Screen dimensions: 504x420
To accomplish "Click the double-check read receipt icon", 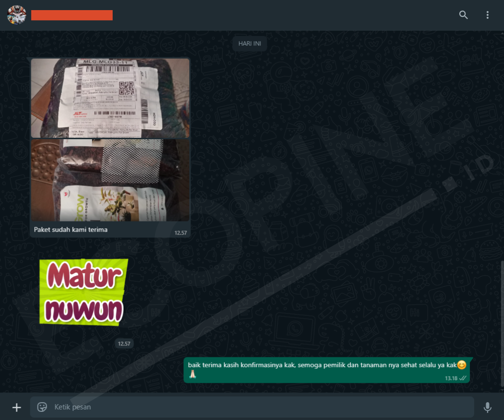I will (x=463, y=378).
